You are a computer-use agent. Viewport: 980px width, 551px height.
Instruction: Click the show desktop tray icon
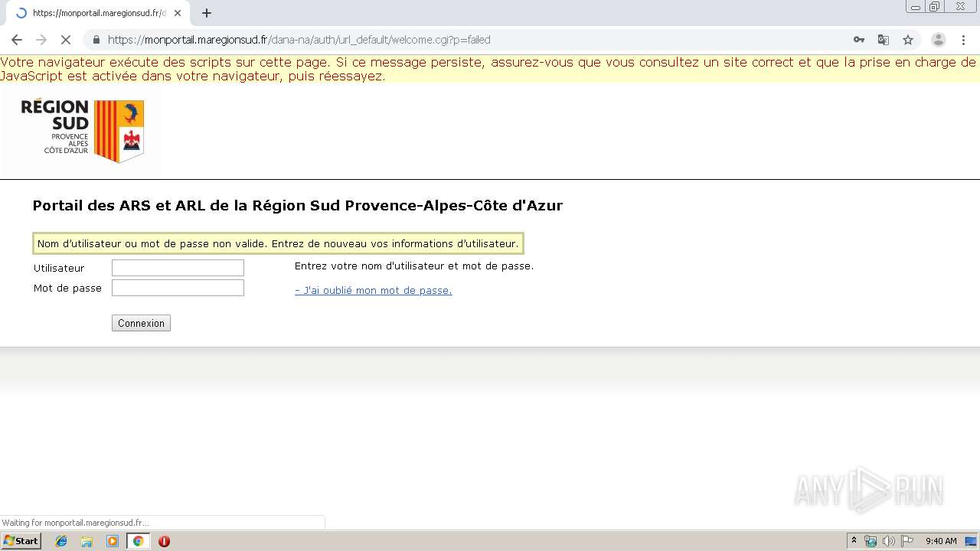click(x=971, y=541)
